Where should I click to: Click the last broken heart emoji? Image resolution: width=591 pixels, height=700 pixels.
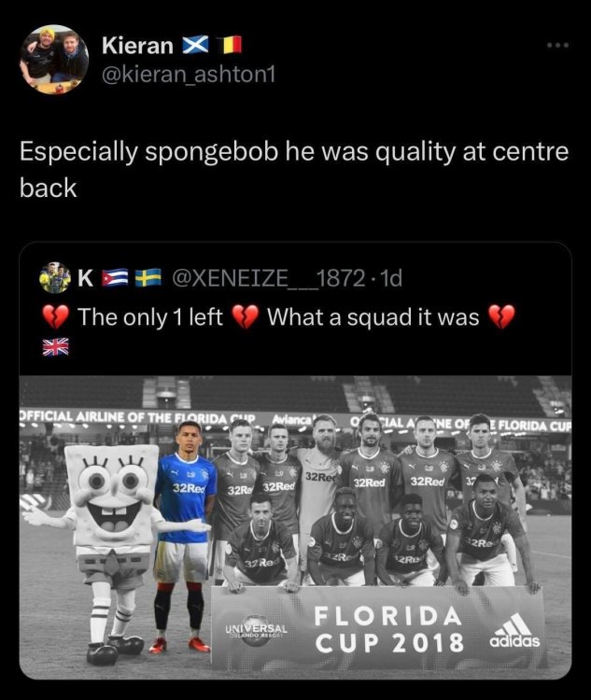coord(501,316)
